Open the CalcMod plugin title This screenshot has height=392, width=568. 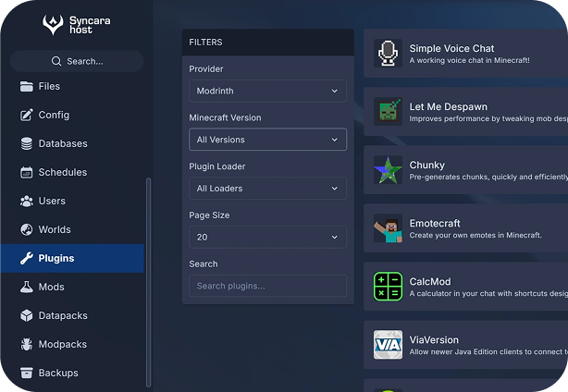click(430, 282)
